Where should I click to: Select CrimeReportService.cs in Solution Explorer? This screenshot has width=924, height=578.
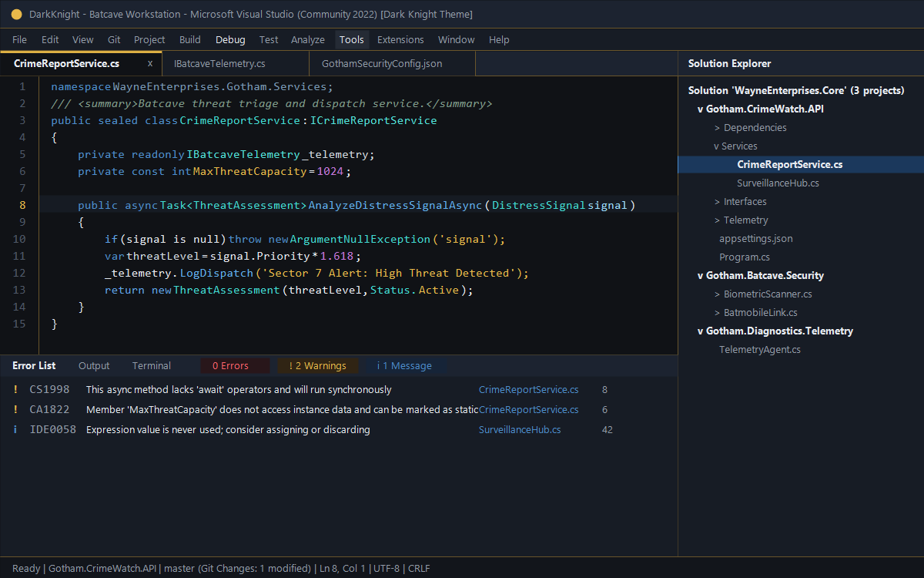[x=801, y=165]
